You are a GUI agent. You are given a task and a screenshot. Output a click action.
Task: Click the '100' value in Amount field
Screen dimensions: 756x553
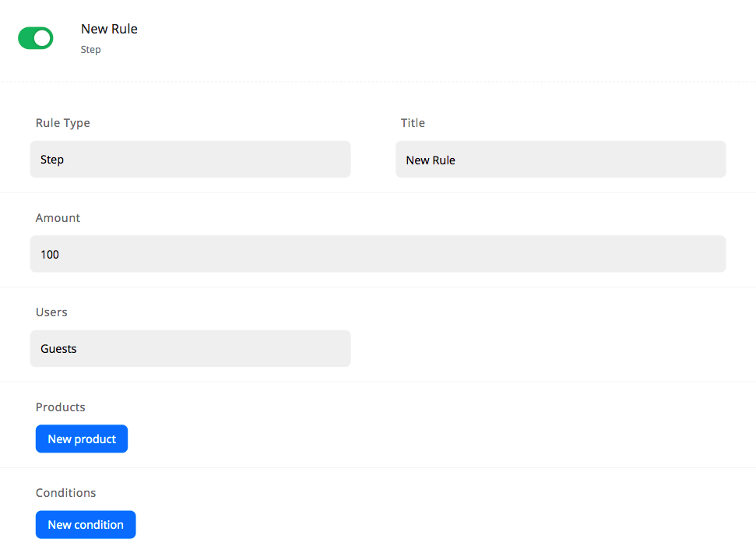coord(50,255)
